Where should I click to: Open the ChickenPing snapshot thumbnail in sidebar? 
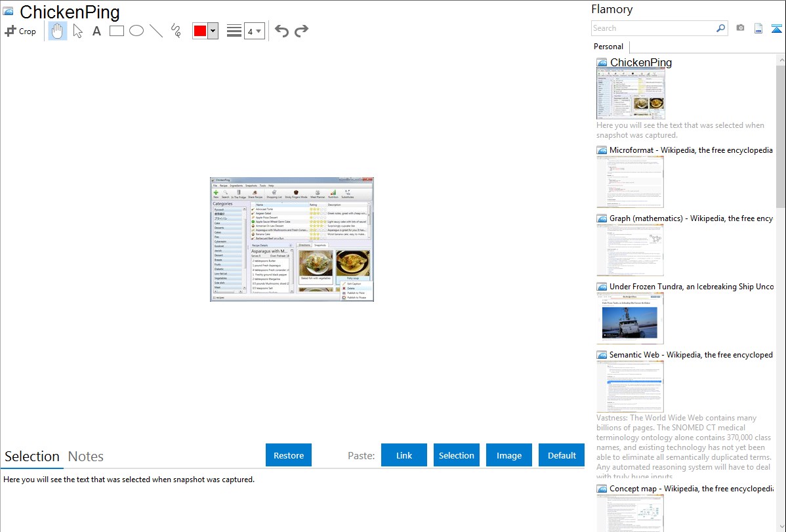pyautogui.click(x=631, y=94)
